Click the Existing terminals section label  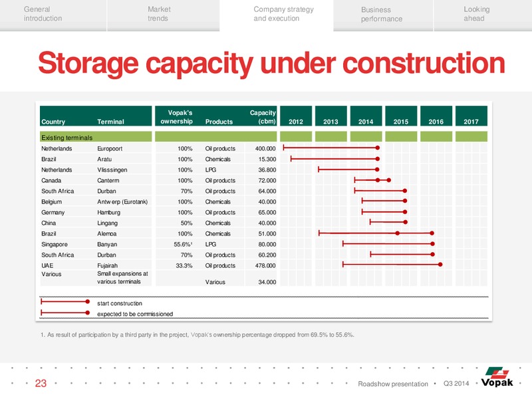[x=67, y=138]
